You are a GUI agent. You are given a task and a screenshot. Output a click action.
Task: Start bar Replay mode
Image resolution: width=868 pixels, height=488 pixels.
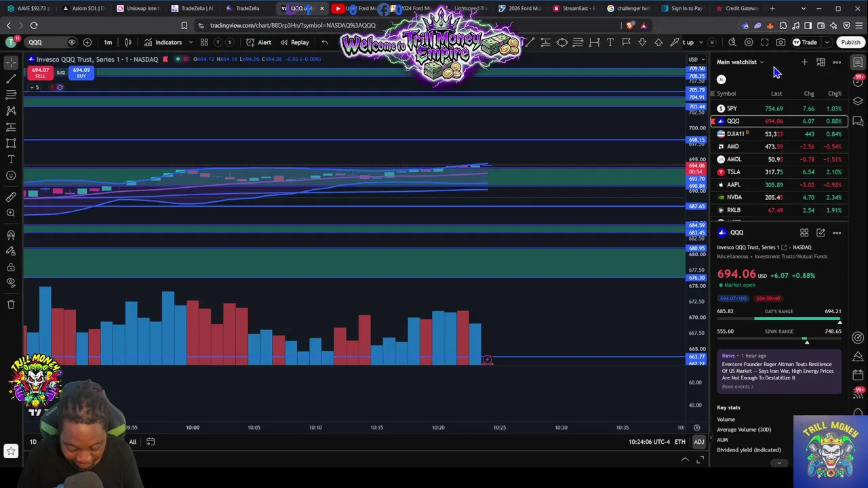point(294,42)
